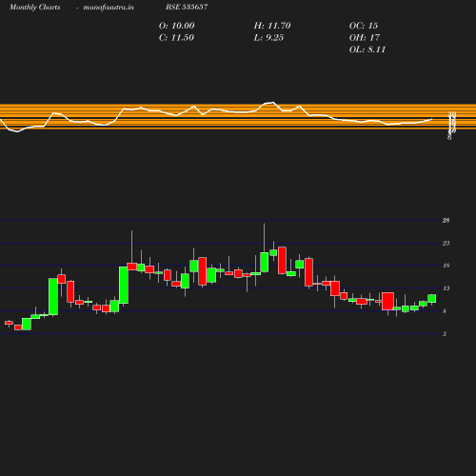476x476 pixels.
Task: Click the 28 price axis label
Action: (446, 221)
